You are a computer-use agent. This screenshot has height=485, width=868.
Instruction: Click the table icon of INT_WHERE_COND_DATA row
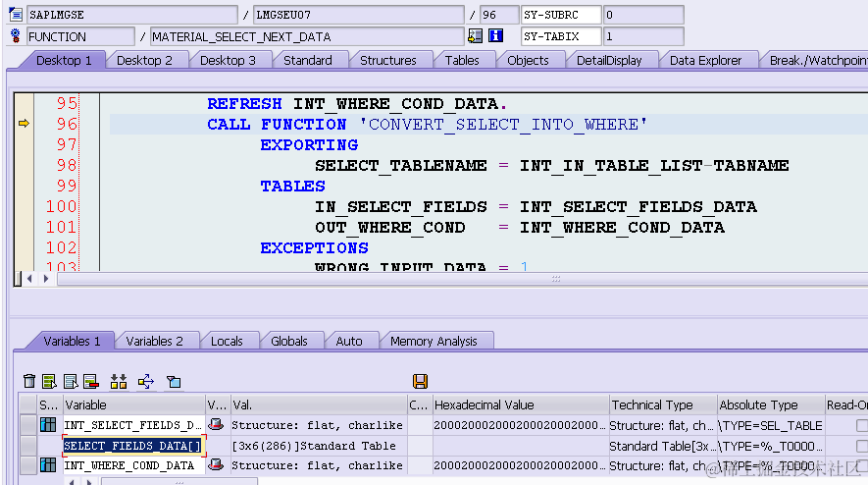pyautogui.click(x=48, y=465)
